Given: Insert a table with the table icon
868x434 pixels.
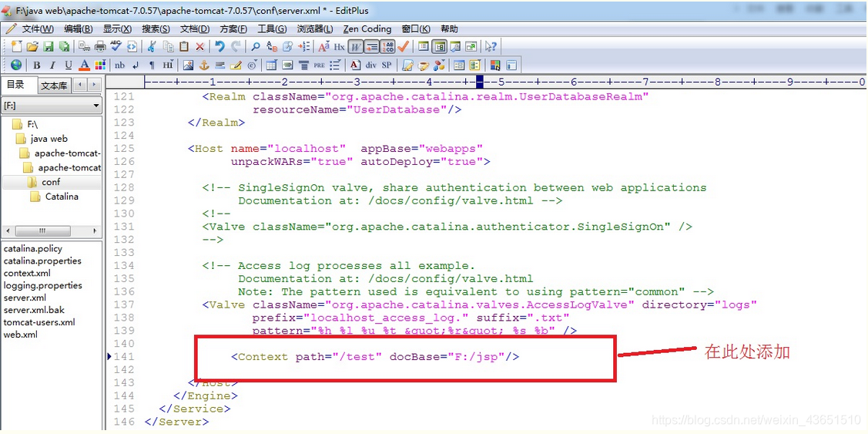Looking at the screenshot, I should click(x=271, y=65).
